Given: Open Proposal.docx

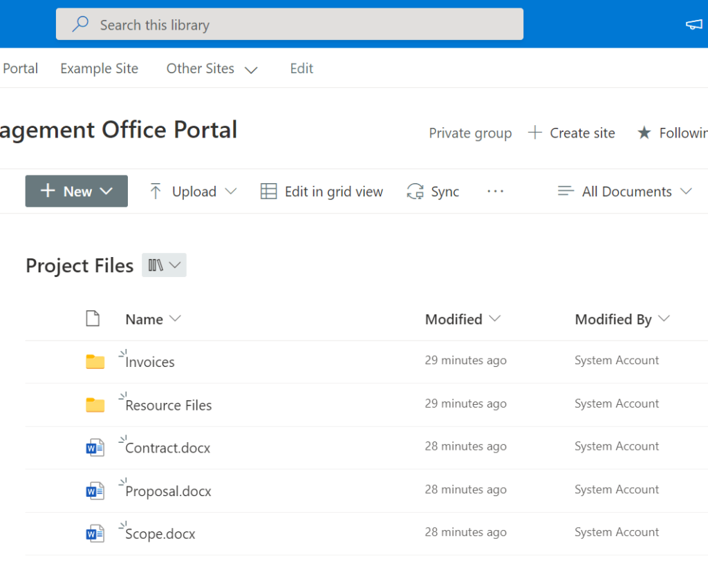Looking at the screenshot, I should coord(168,491).
